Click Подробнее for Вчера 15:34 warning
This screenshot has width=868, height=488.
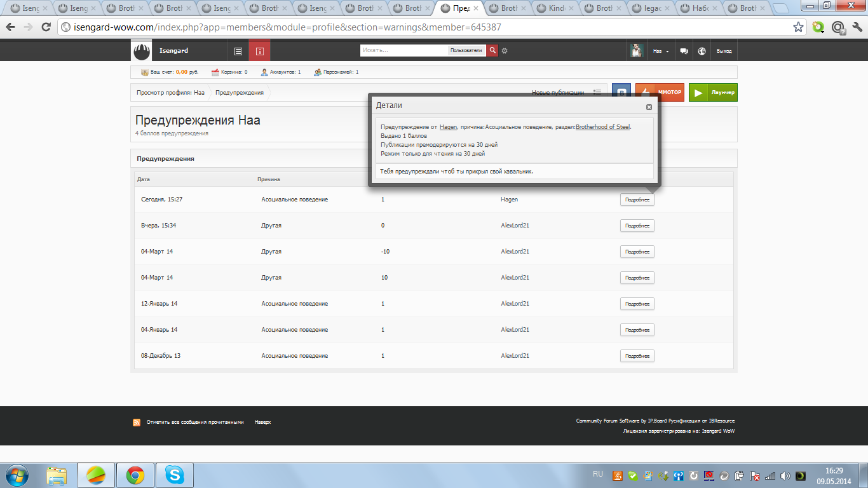point(637,226)
